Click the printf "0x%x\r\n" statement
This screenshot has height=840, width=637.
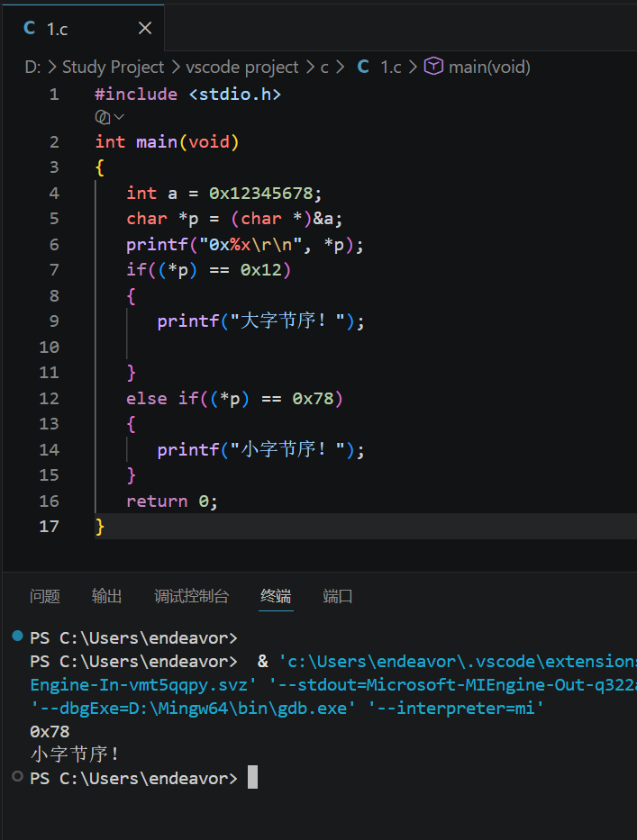[245, 245]
